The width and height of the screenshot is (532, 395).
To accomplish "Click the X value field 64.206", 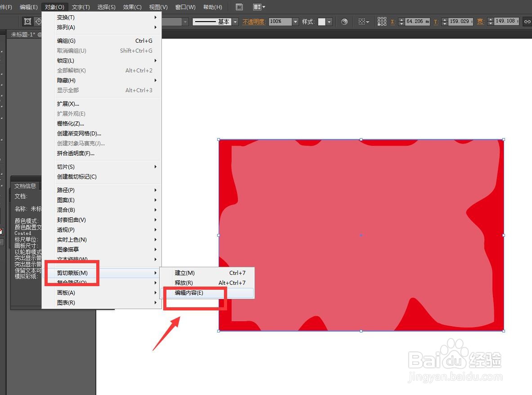I will (417, 22).
